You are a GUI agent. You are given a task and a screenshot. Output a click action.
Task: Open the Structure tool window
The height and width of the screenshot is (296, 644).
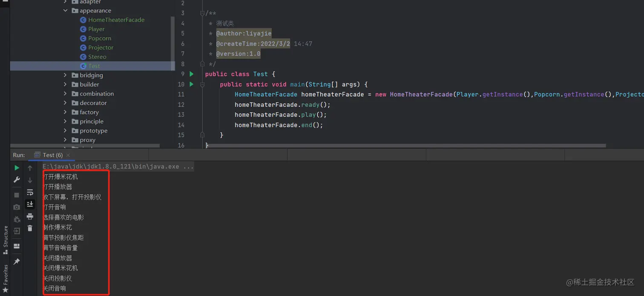pyautogui.click(x=6, y=240)
